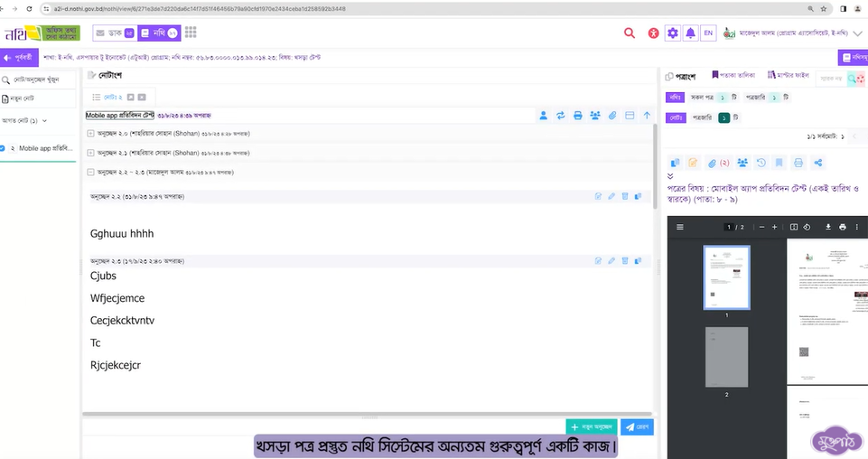This screenshot has height=459, width=868.
Task: Toggle the Mobile app note checkbox in sidebar
Action: [x=3, y=148]
